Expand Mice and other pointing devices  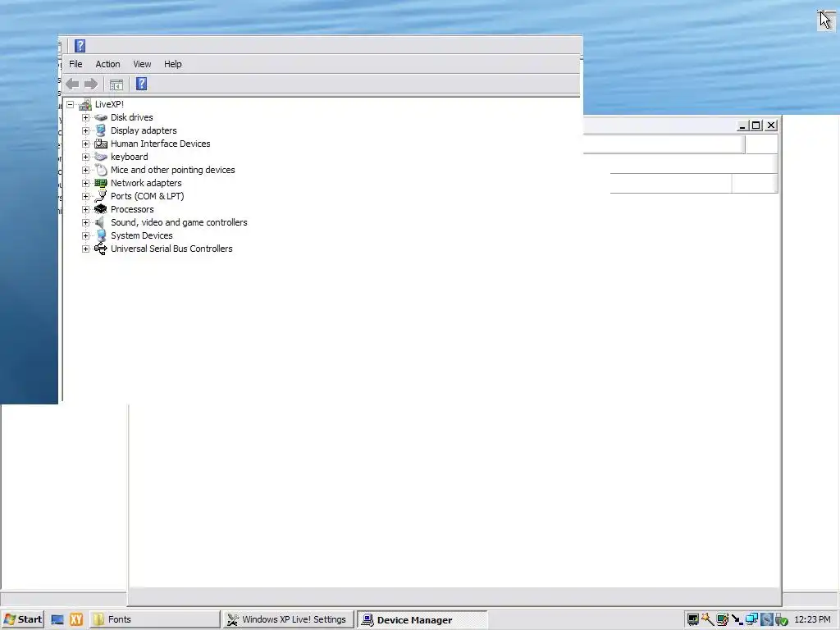[85, 170]
